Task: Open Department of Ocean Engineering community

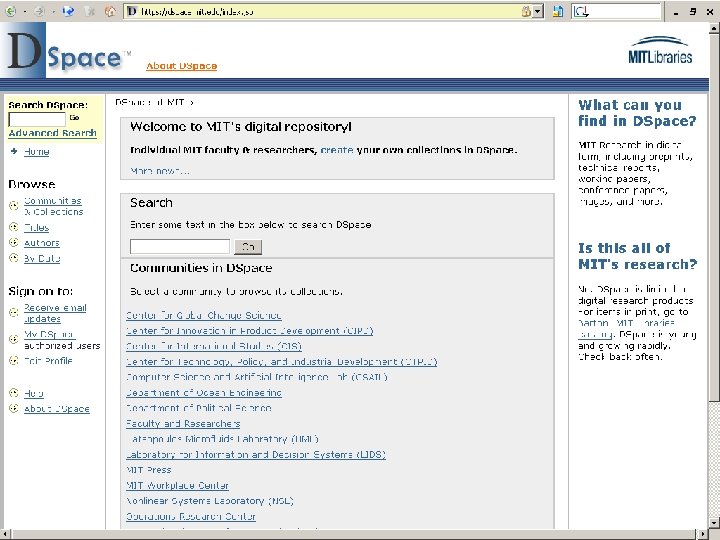Action: pyautogui.click(x=204, y=393)
